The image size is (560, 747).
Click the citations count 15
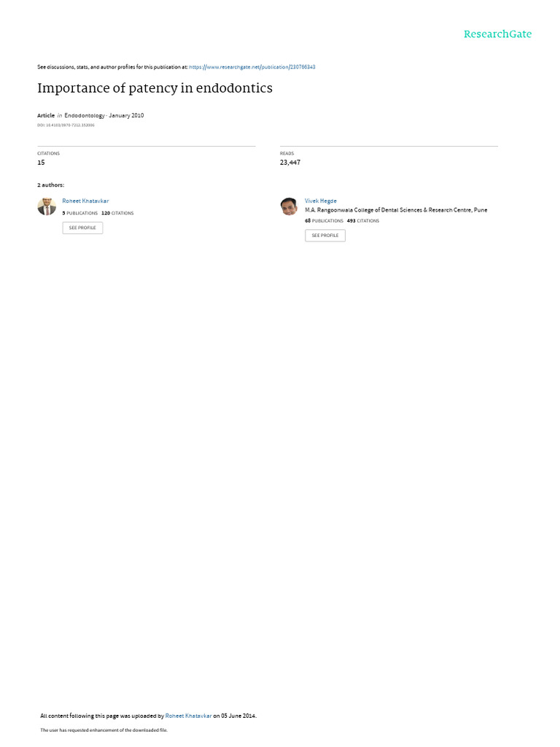(41, 163)
